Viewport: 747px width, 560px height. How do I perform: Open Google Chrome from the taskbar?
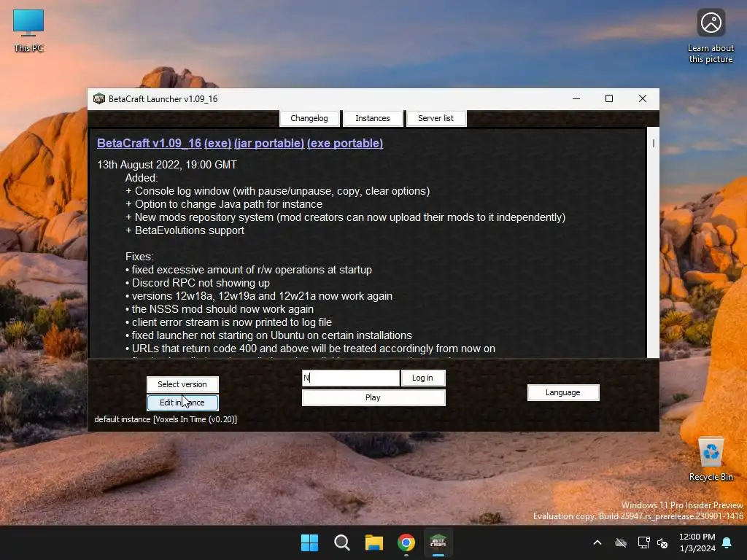pos(406,542)
